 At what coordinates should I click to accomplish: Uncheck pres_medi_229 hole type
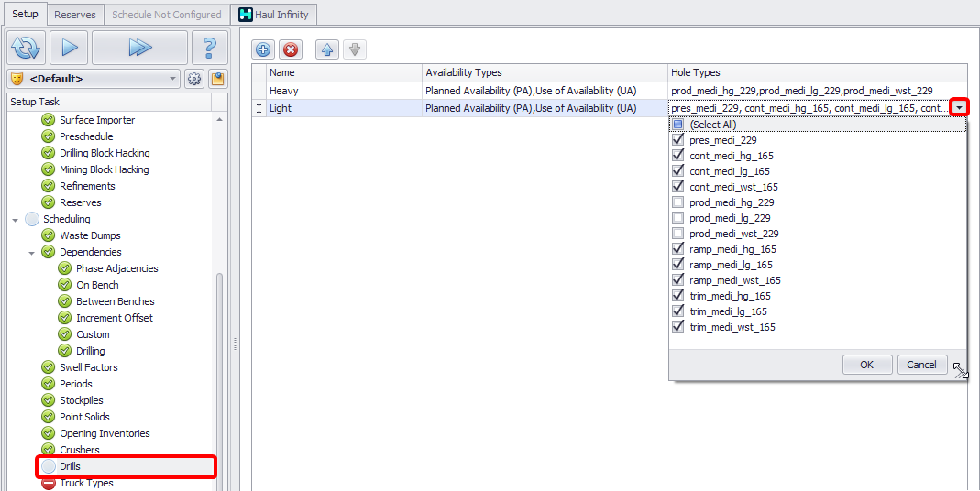point(677,140)
